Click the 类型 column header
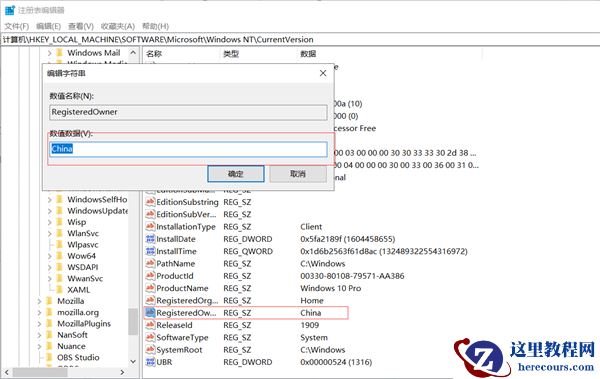The height and width of the screenshot is (379, 600). point(231,54)
